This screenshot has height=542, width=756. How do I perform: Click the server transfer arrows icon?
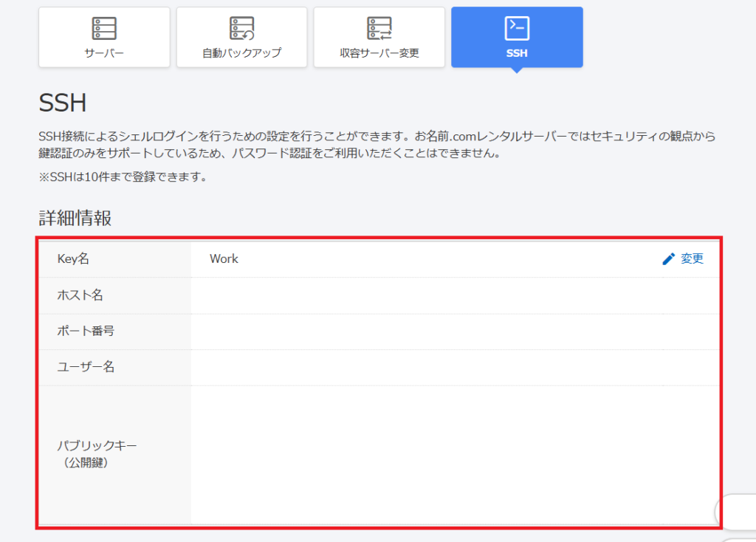[379, 29]
